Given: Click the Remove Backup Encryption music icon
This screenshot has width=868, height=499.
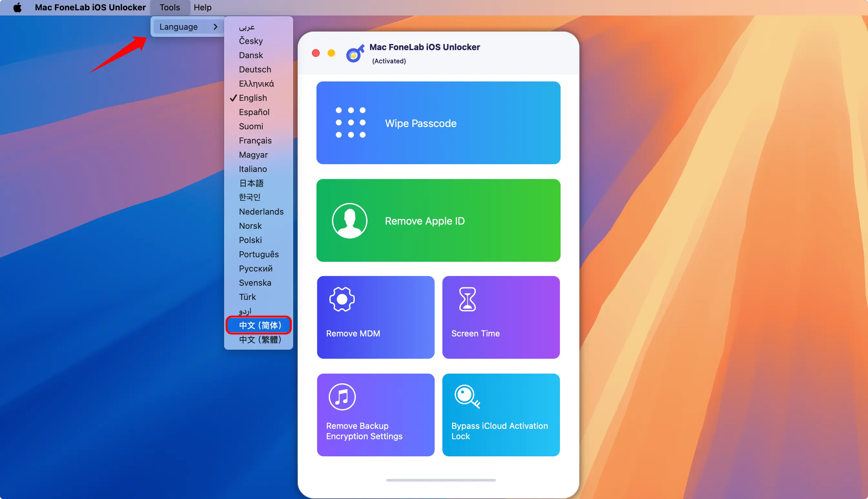Looking at the screenshot, I should 342,397.
